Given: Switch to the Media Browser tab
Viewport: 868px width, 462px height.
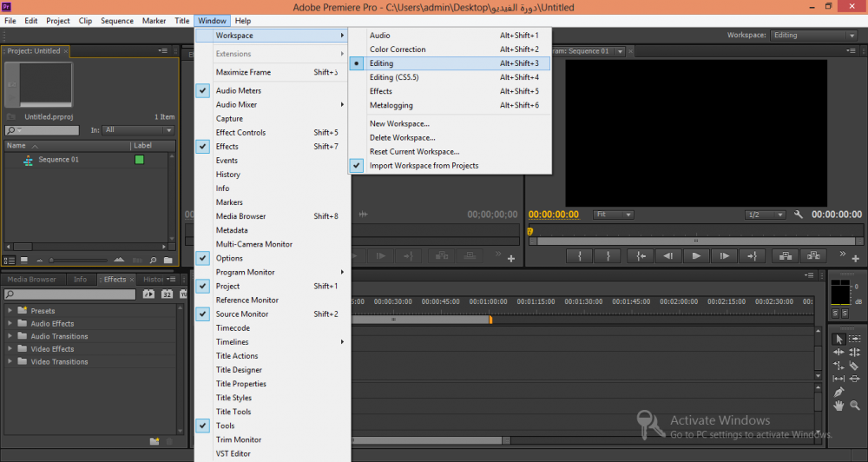Looking at the screenshot, I should (x=32, y=280).
